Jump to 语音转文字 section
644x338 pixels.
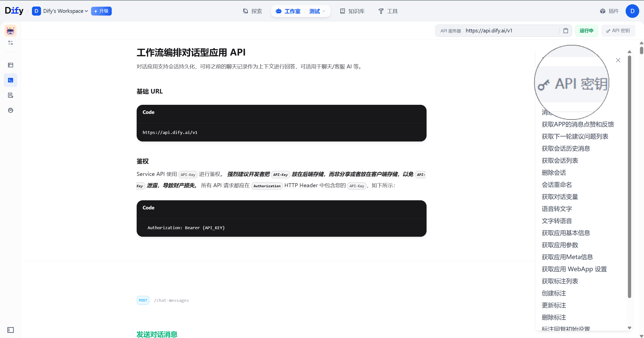(x=557, y=209)
